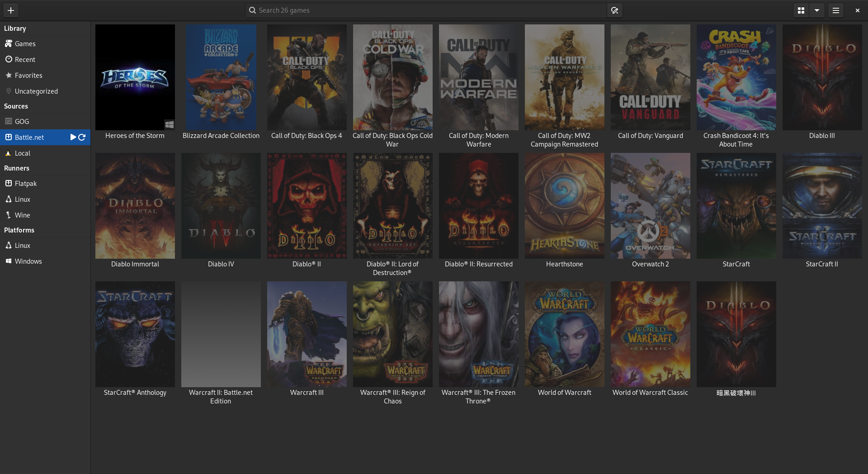This screenshot has height=474, width=868.
Task: Click the Favorites star icon
Action: coord(8,75)
